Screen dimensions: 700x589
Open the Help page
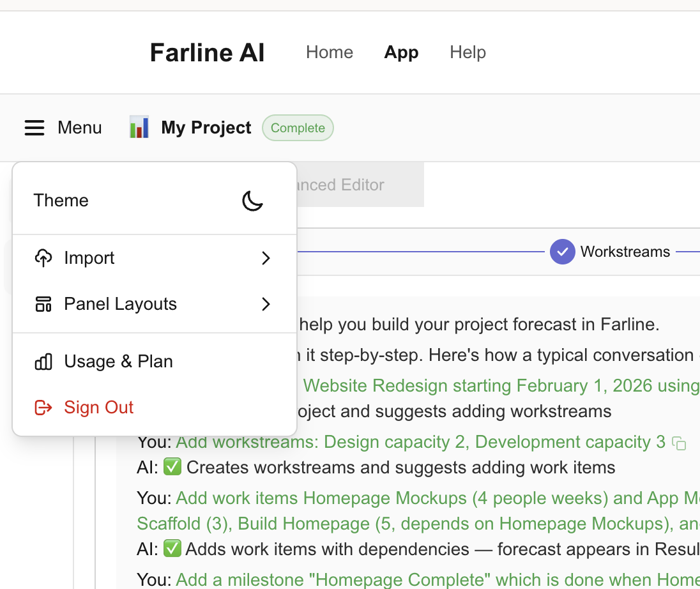[x=468, y=52]
